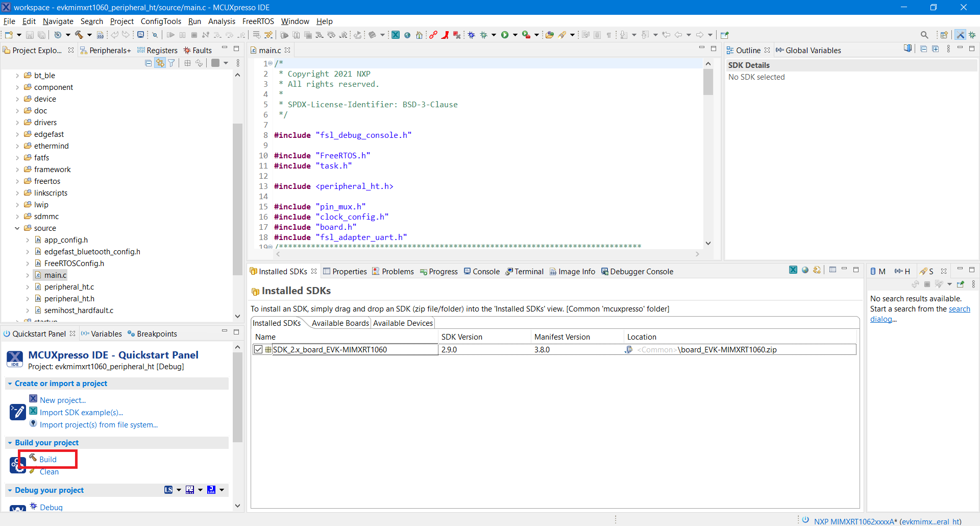This screenshot has height=526, width=980.
Task: Collapse the source folder
Action: (17, 228)
